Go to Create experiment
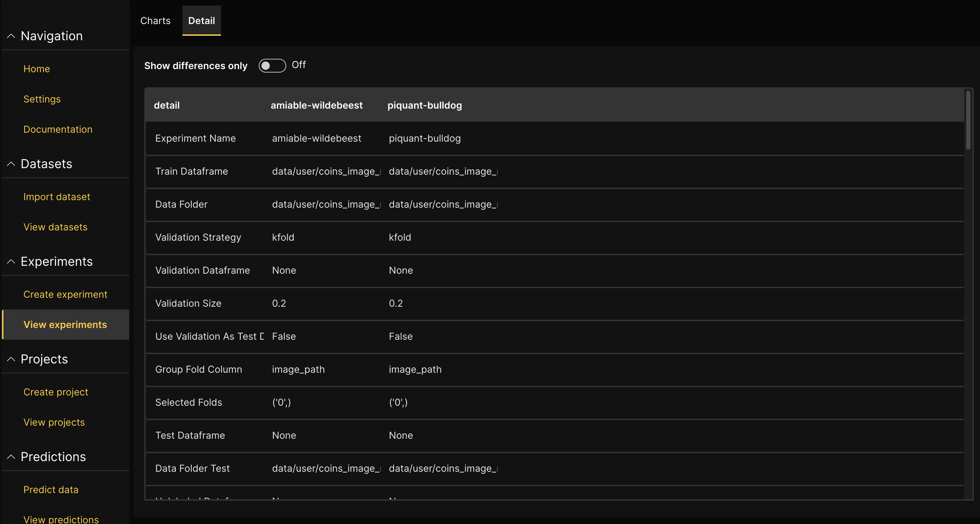980x524 pixels. (65, 294)
